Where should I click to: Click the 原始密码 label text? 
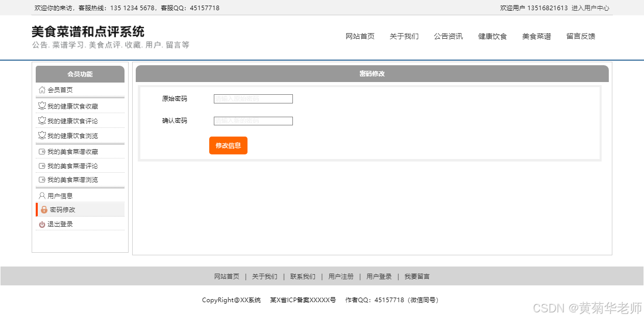click(175, 99)
